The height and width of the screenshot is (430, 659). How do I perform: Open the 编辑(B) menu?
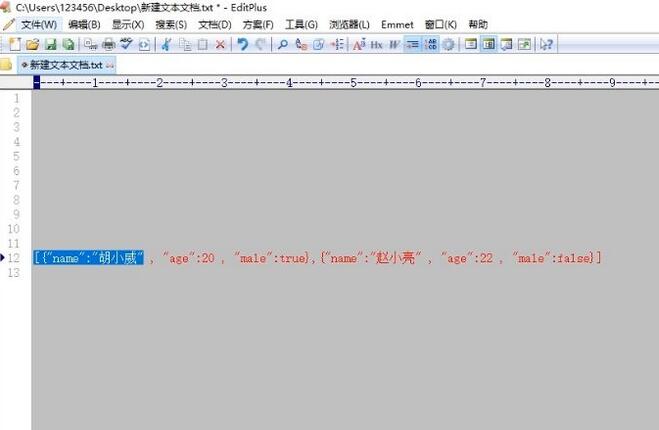(x=84, y=25)
